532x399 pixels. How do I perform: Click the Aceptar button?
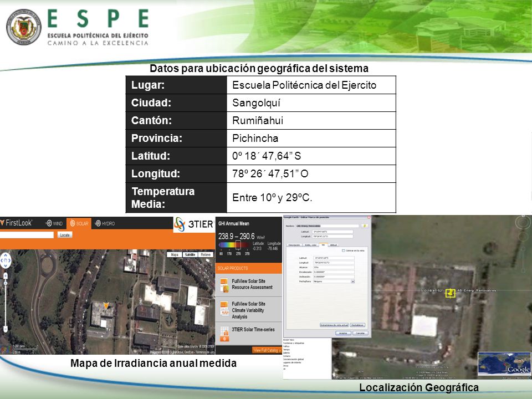tap(344, 333)
